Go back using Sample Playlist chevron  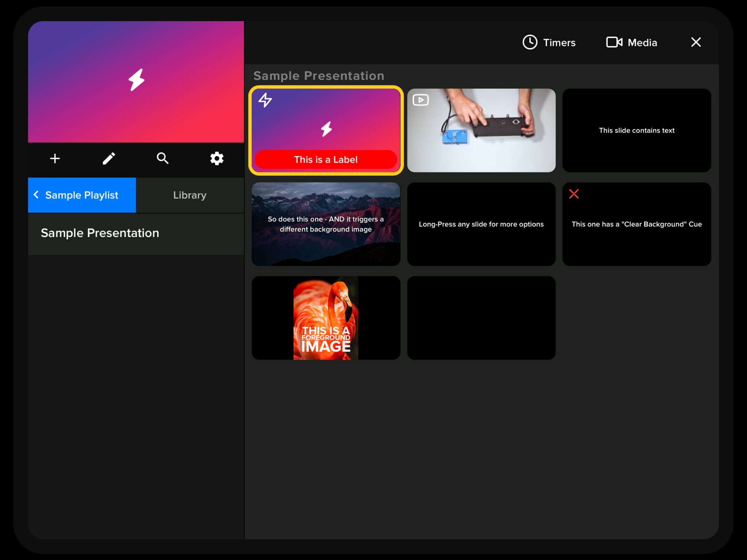[36, 195]
